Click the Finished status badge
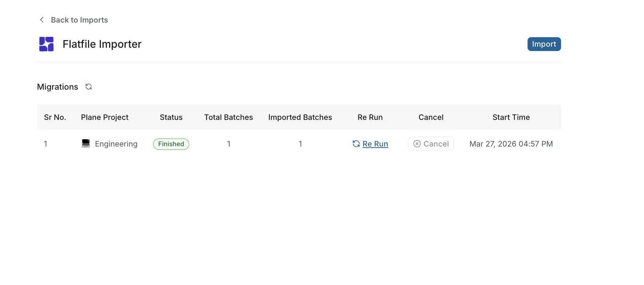The image size is (644, 285). tap(171, 144)
